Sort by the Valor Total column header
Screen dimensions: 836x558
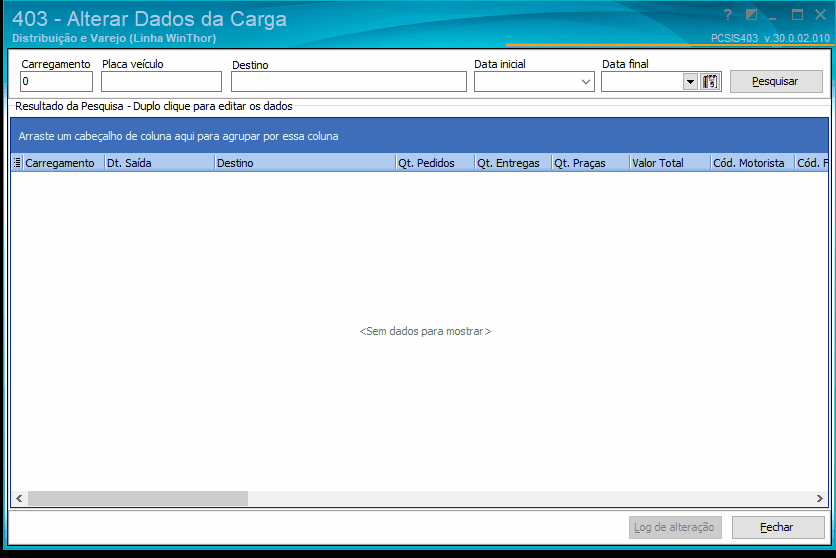[670, 163]
